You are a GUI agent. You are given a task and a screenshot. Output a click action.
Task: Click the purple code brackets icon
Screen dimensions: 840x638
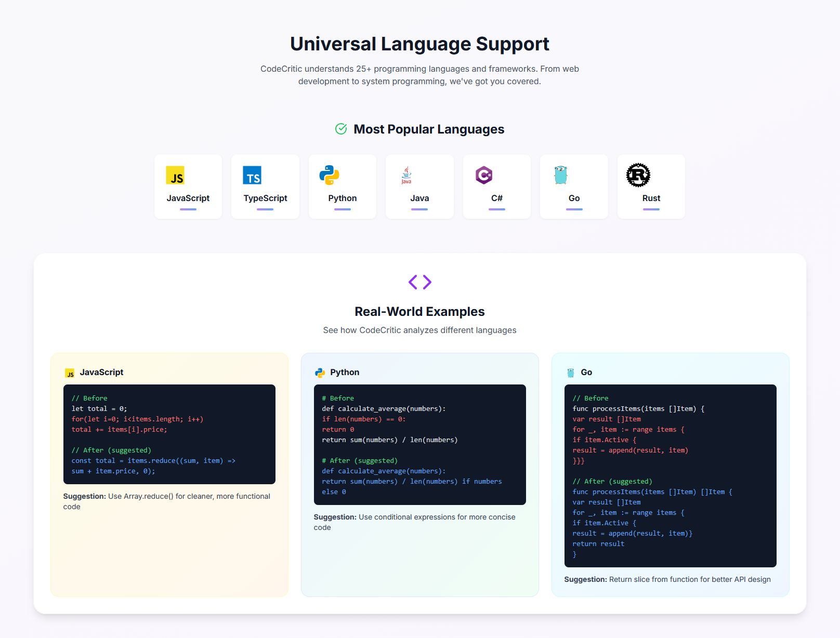click(x=419, y=282)
